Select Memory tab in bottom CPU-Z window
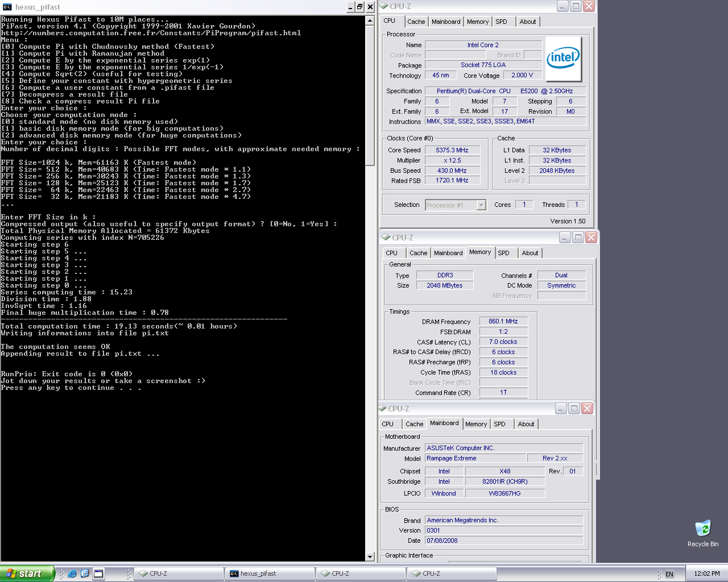 point(476,424)
